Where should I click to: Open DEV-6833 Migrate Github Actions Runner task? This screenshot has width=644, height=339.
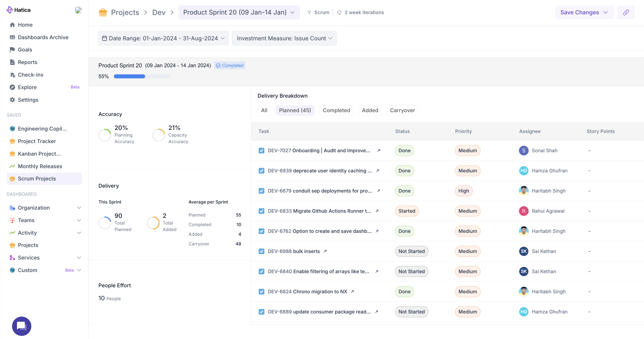319,211
